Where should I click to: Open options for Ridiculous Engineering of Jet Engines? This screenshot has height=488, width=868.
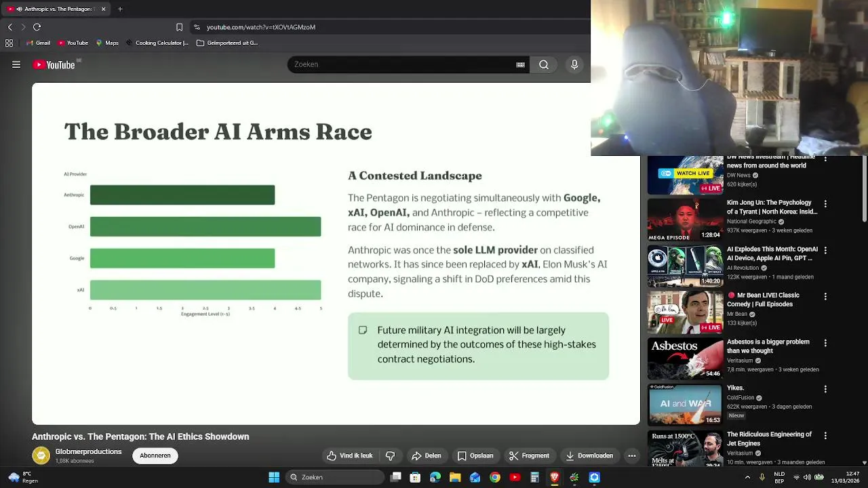coord(825,436)
